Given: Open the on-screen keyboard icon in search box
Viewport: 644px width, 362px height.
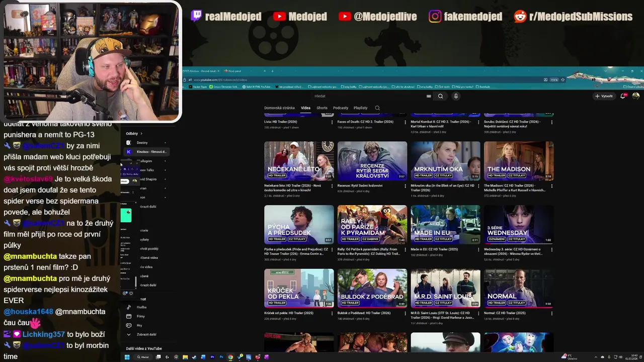Looking at the screenshot, I should click(429, 96).
